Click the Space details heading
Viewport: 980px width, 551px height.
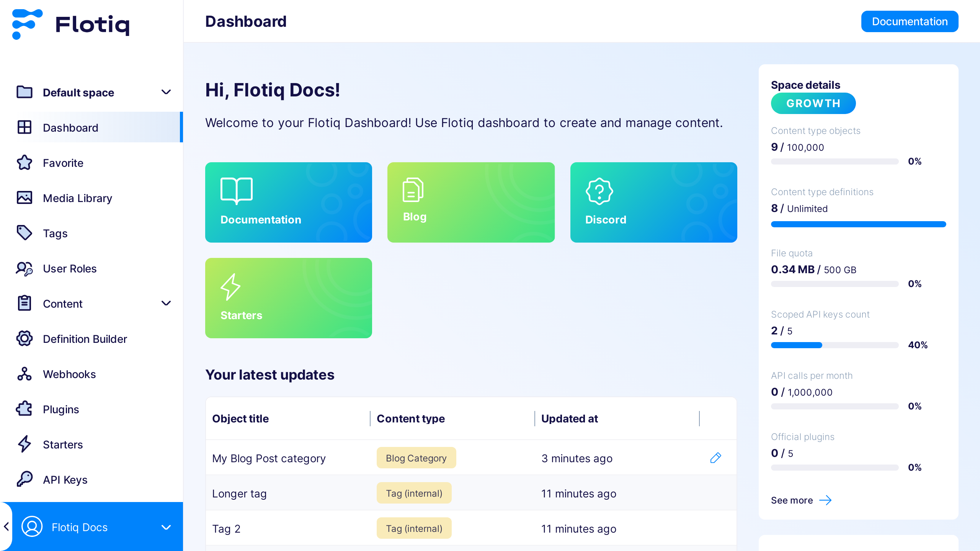(x=805, y=85)
